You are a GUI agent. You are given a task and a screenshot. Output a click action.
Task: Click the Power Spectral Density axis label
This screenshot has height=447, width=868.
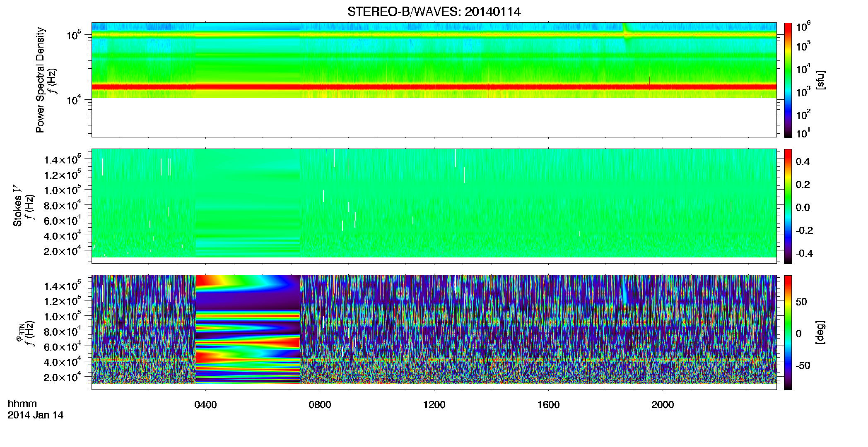(x=40, y=80)
